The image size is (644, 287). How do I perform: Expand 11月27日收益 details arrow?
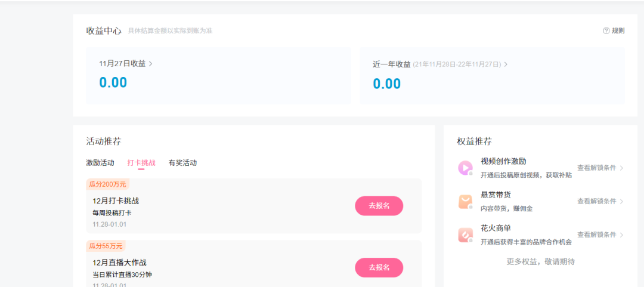coord(151,63)
